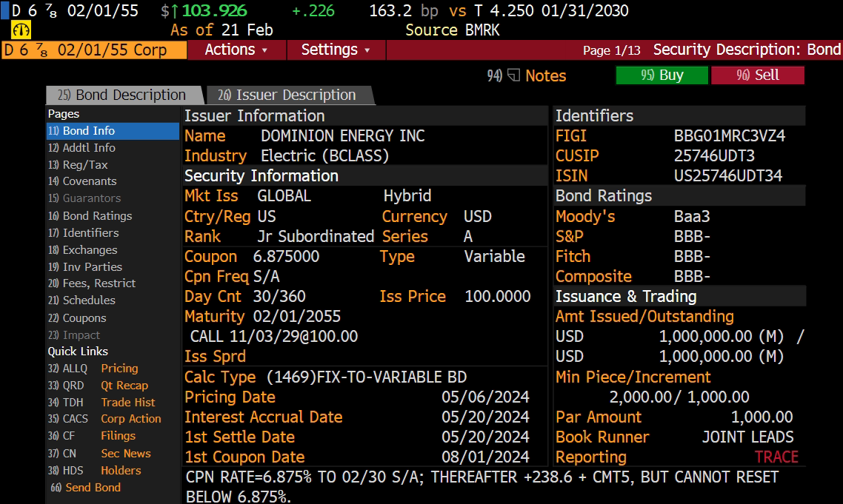Viewport: 843px width, 504px height.
Task: Open the Fees, Restrict page
Action: pos(92,283)
